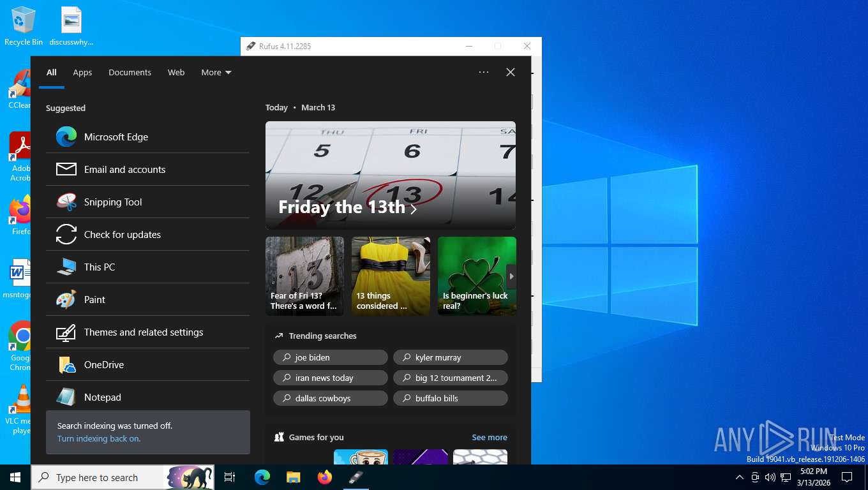868x490 pixels.
Task: Open the hexagon pattern game thumbnail
Action: pos(480,457)
